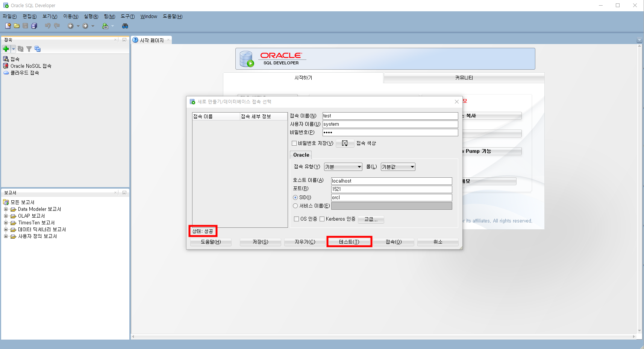Image resolution: width=644 pixels, height=349 pixels.
Task: Pick a 접속 색상 color swatch
Action: [345, 143]
